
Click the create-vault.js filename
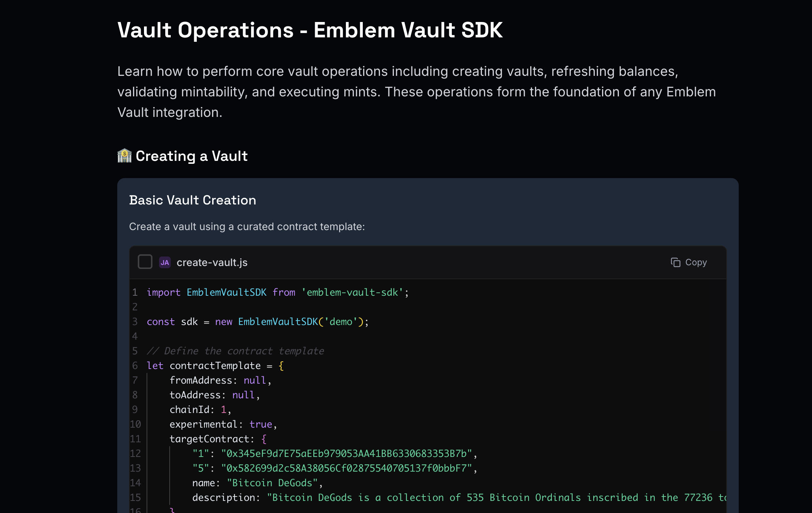point(212,262)
